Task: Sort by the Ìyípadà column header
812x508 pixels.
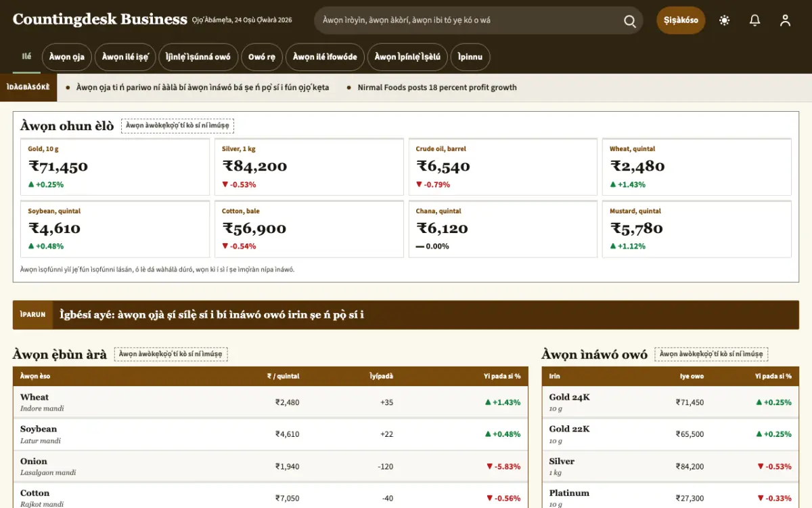Action: [381, 376]
